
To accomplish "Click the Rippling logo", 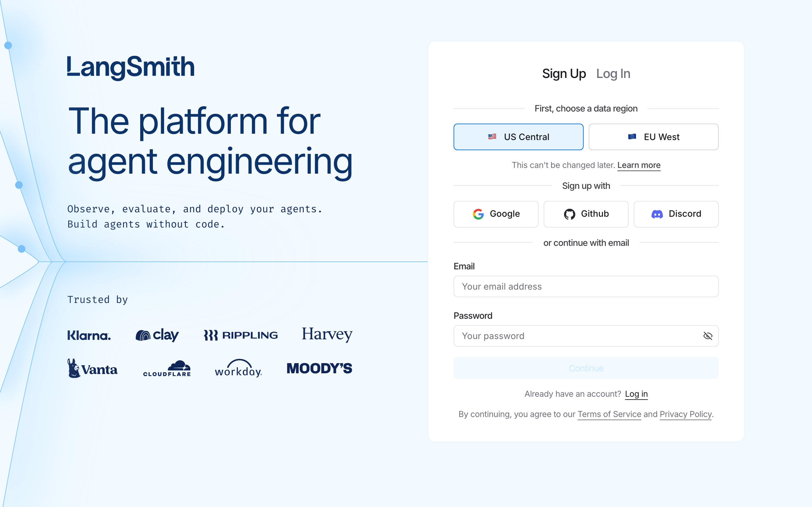I will click(x=240, y=335).
